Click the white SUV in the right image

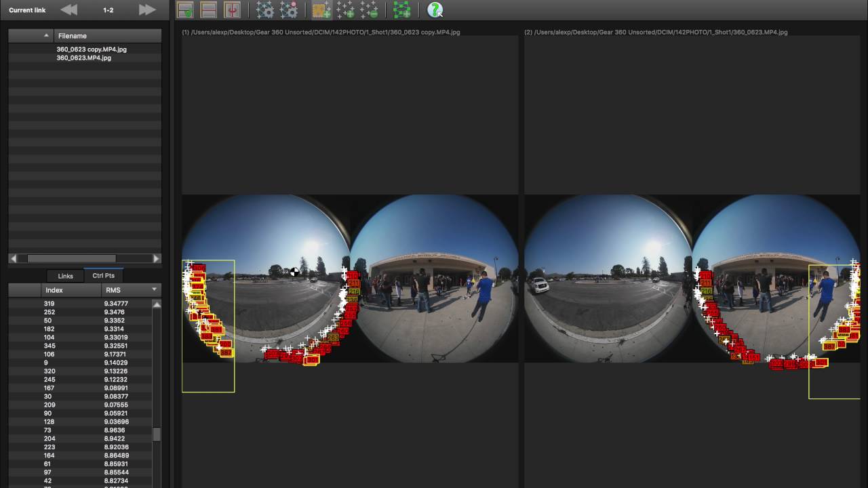point(538,285)
